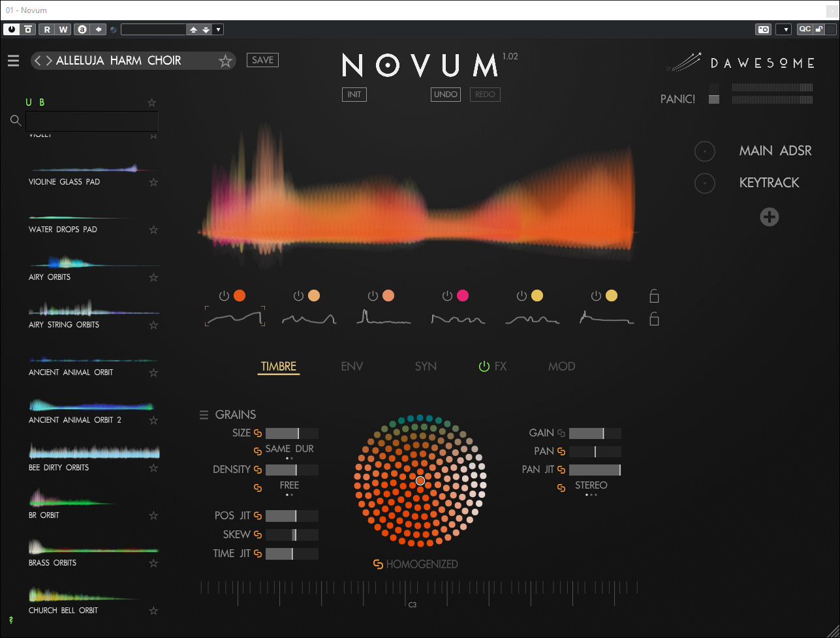Go to previous preset with left chevron

(38, 61)
